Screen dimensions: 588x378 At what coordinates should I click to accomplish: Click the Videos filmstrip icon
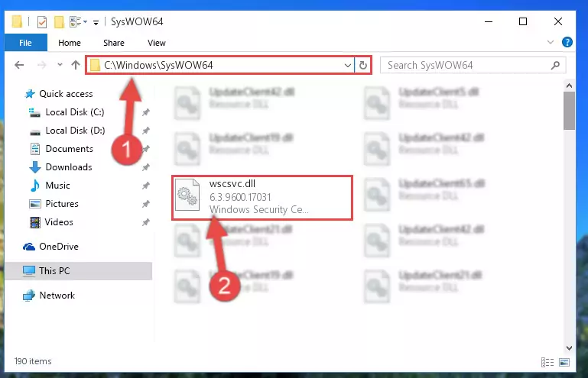point(35,222)
